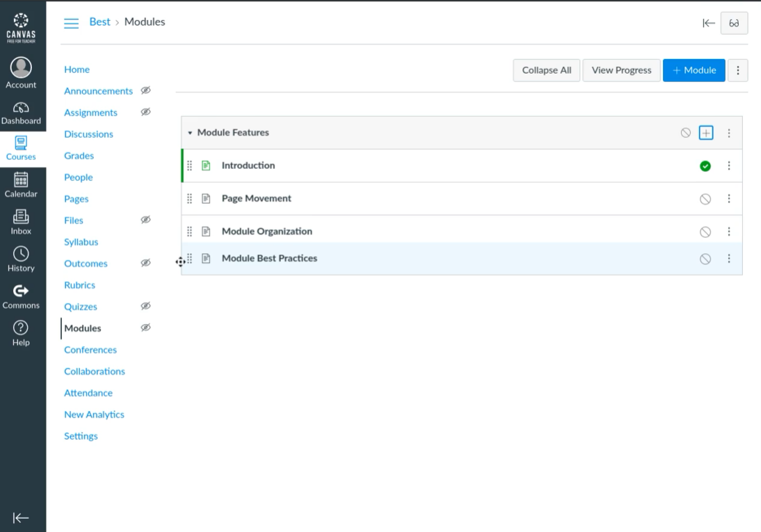Collapse the Module Features module arrow
This screenshot has height=532, width=761.
190,133
